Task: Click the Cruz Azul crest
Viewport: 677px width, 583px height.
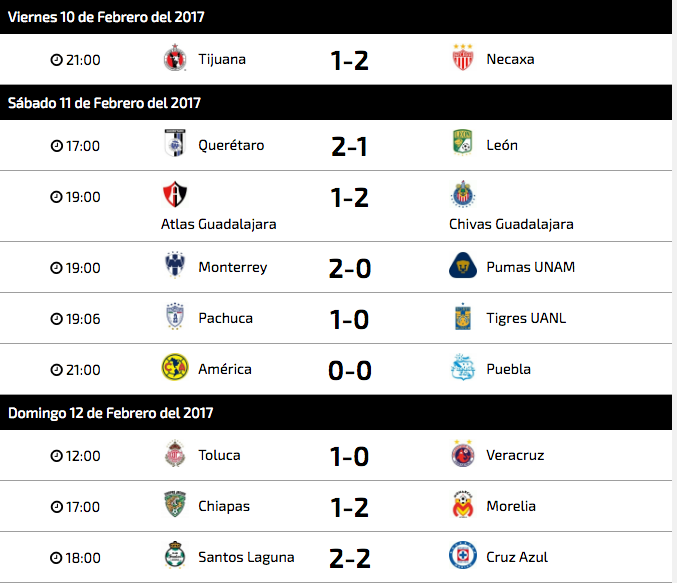Action: point(462,555)
